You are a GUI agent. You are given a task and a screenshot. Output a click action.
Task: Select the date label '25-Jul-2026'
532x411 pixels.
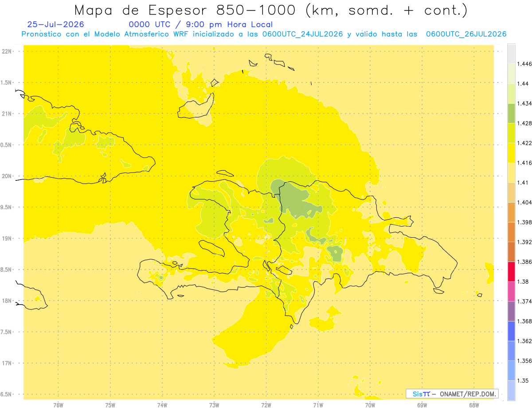tap(55, 24)
